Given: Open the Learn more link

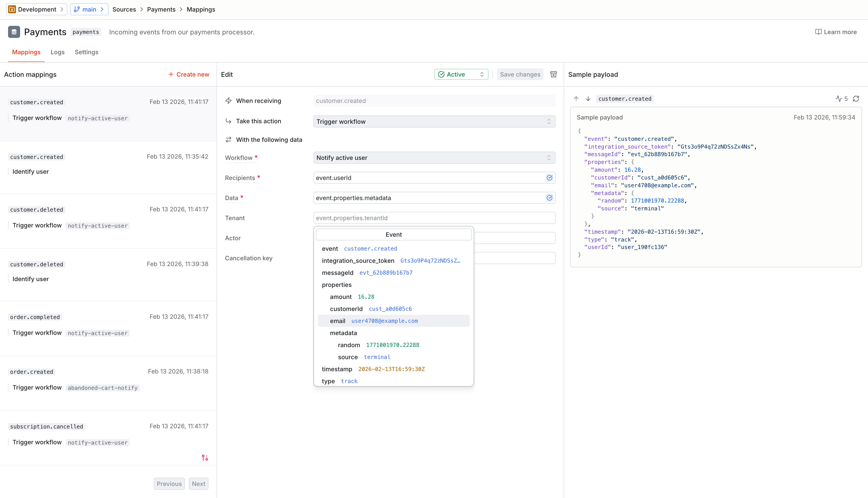Looking at the screenshot, I should click(x=836, y=32).
